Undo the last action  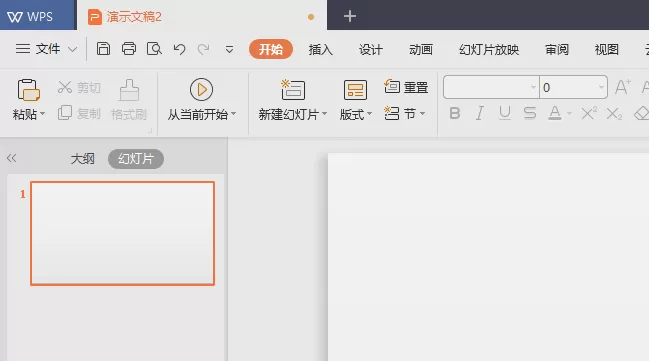[x=179, y=49]
